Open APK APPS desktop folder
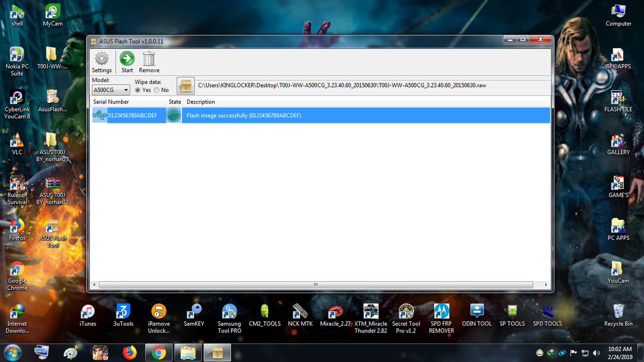The width and height of the screenshot is (644, 362). click(618, 58)
